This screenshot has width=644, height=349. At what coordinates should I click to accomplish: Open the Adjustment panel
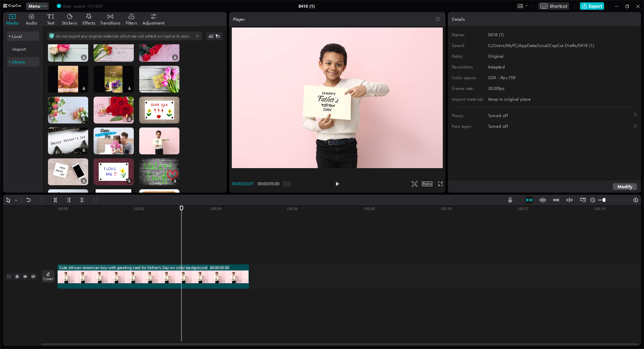153,19
